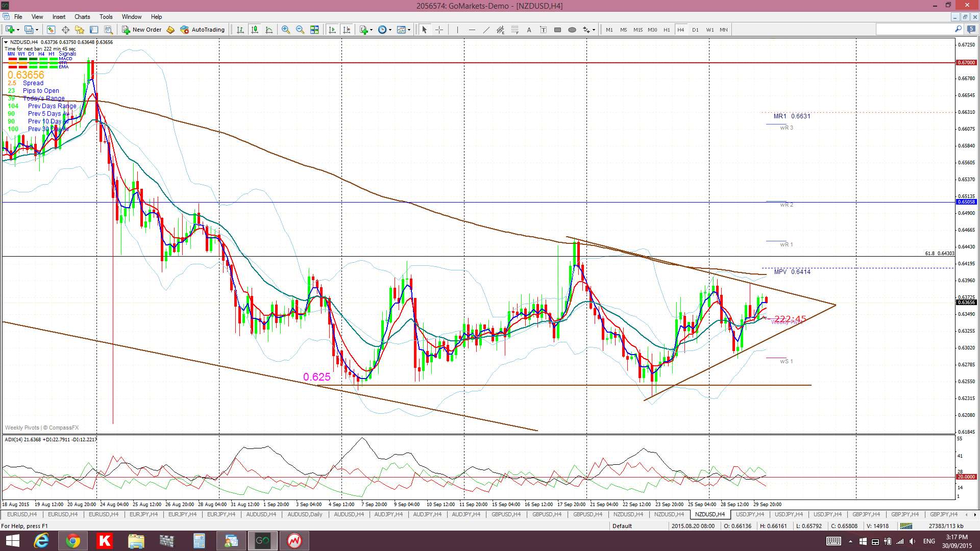Switch to the W1 timeframe
The height and width of the screenshot is (551, 980).
(x=710, y=30)
